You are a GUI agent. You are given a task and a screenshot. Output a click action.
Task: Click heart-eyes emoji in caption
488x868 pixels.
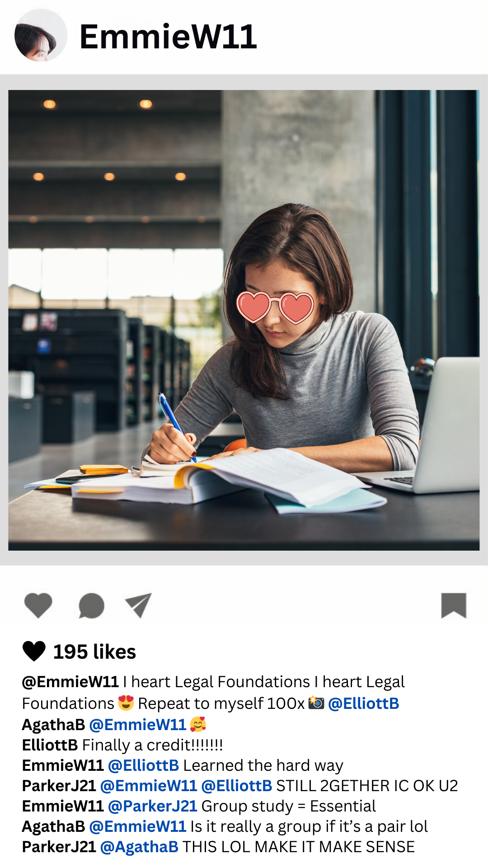click(x=126, y=703)
